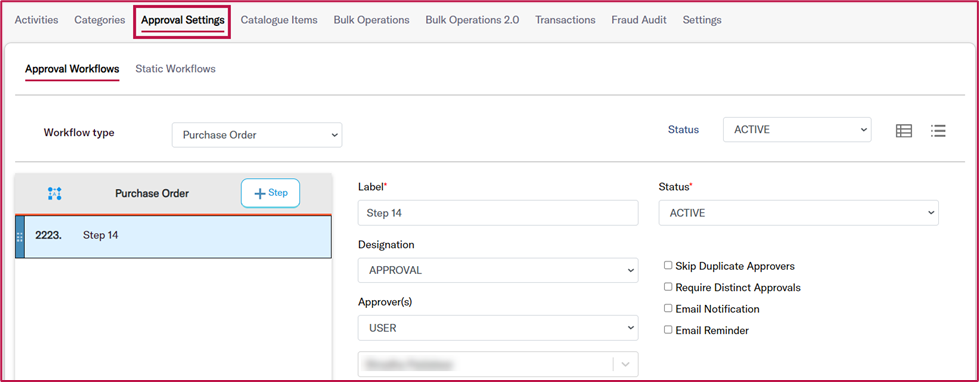Expand the blurred approver name selector
Image resolution: width=979 pixels, height=382 pixels.
[498, 363]
